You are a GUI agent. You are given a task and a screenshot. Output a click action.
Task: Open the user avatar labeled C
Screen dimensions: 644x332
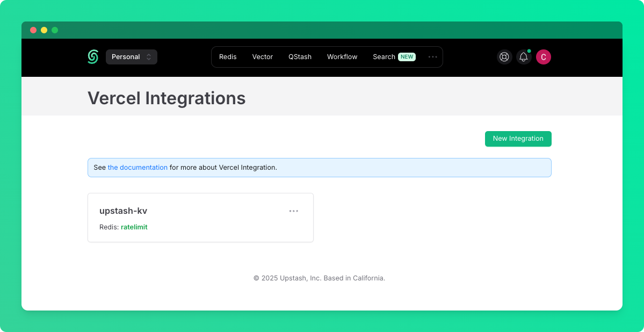click(544, 57)
